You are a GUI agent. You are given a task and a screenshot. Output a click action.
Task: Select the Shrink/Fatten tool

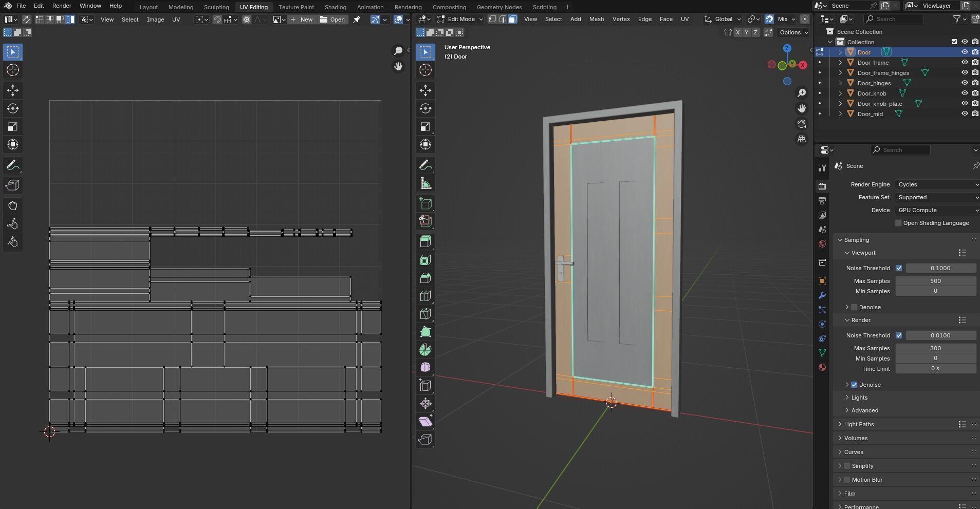425,403
